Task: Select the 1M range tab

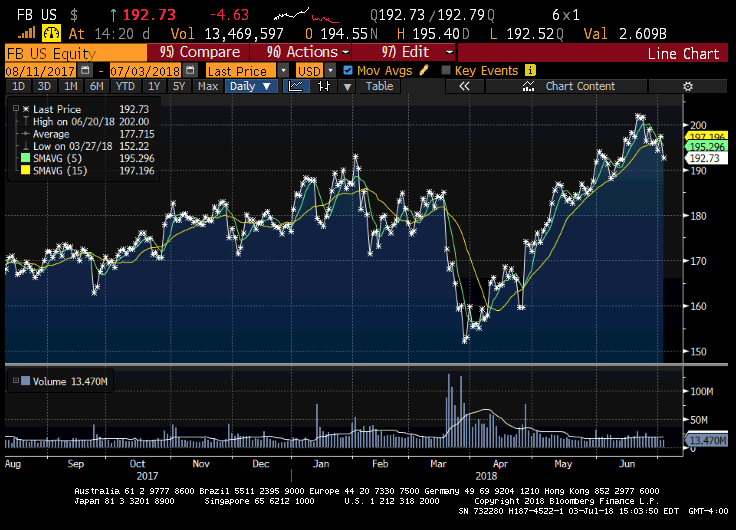Action: pos(70,86)
